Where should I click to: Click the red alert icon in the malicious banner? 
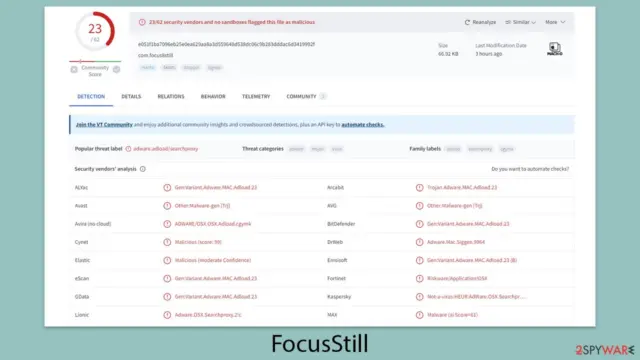[x=142, y=22]
